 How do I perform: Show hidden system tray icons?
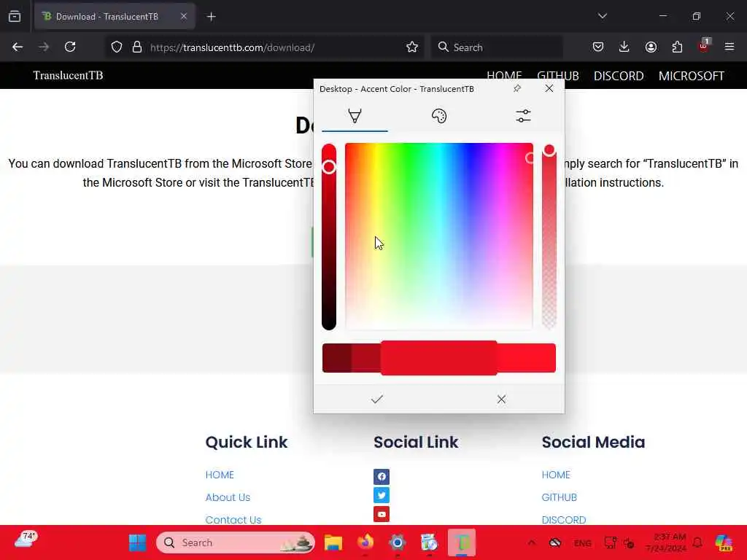[532, 542]
